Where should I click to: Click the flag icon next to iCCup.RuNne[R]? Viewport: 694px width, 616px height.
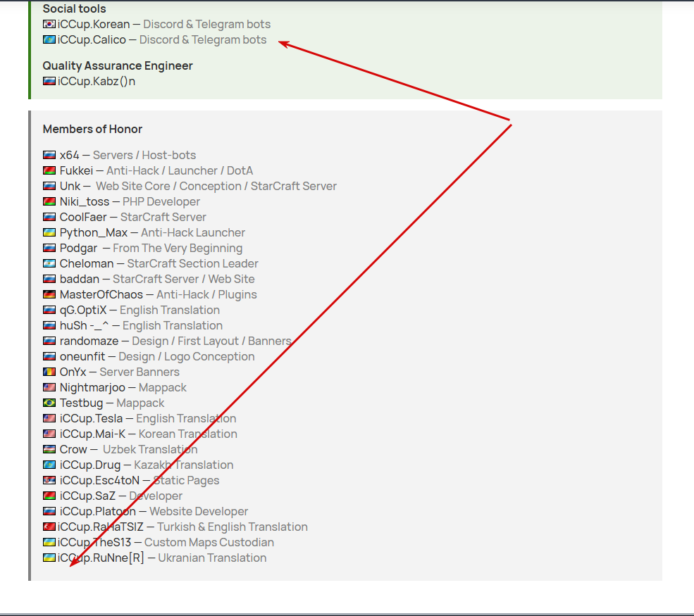tap(49, 557)
